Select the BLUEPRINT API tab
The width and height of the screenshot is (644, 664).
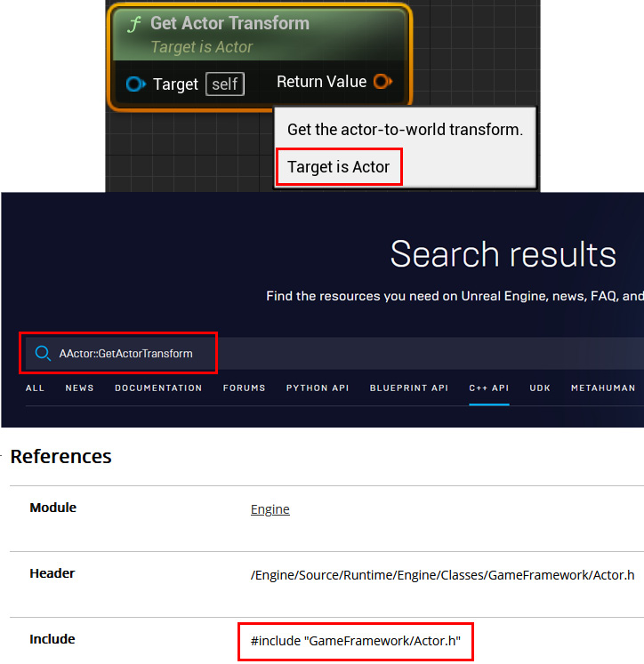[x=409, y=388]
